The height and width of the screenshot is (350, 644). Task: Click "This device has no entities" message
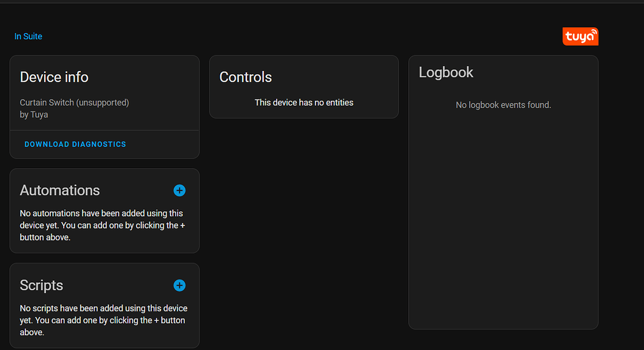[x=304, y=102]
